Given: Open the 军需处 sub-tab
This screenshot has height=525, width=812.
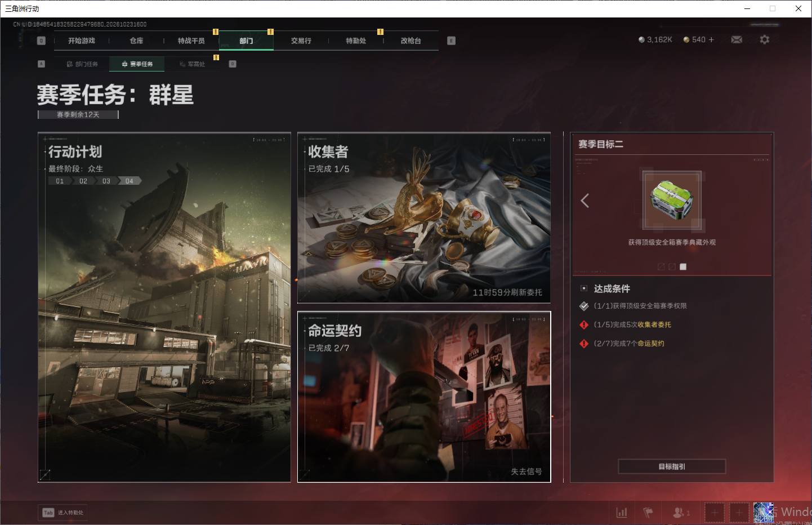Looking at the screenshot, I should click(x=192, y=64).
